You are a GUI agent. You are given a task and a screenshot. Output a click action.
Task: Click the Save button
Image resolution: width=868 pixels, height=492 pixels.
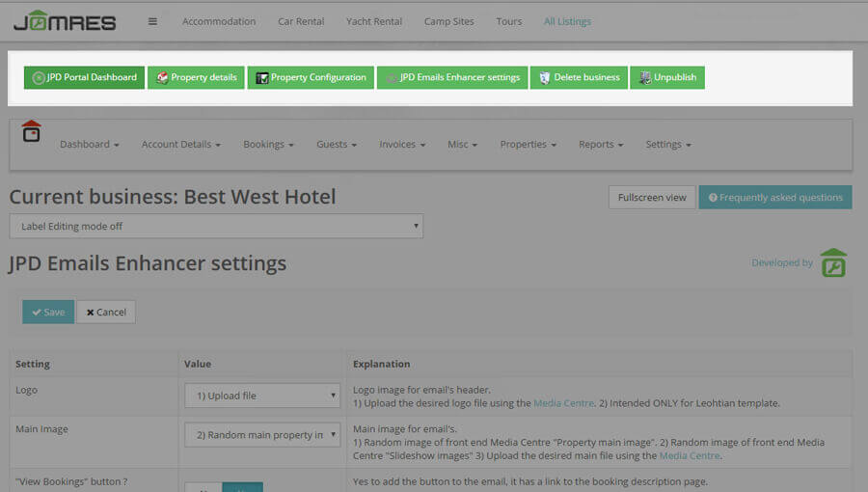(48, 312)
